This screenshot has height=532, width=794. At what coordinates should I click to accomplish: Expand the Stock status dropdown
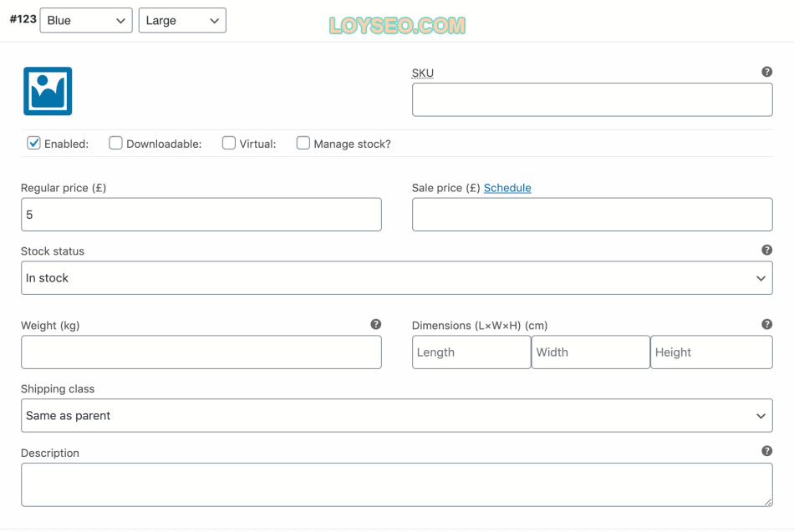[x=396, y=278]
